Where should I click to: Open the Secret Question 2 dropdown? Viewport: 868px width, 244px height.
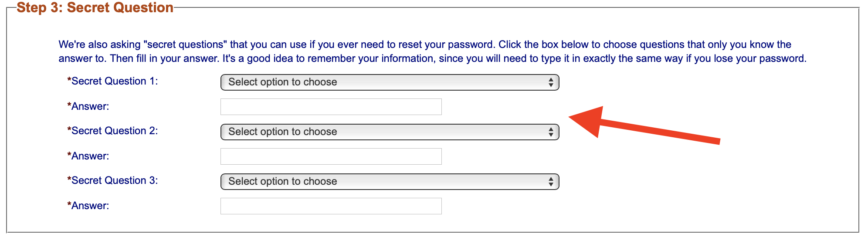[389, 132]
